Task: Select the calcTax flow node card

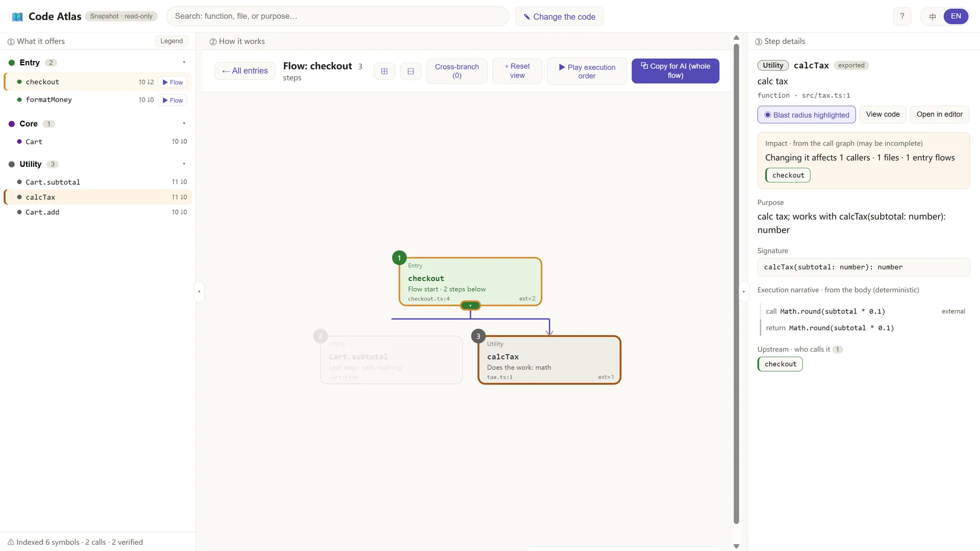Action: (x=549, y=360)
